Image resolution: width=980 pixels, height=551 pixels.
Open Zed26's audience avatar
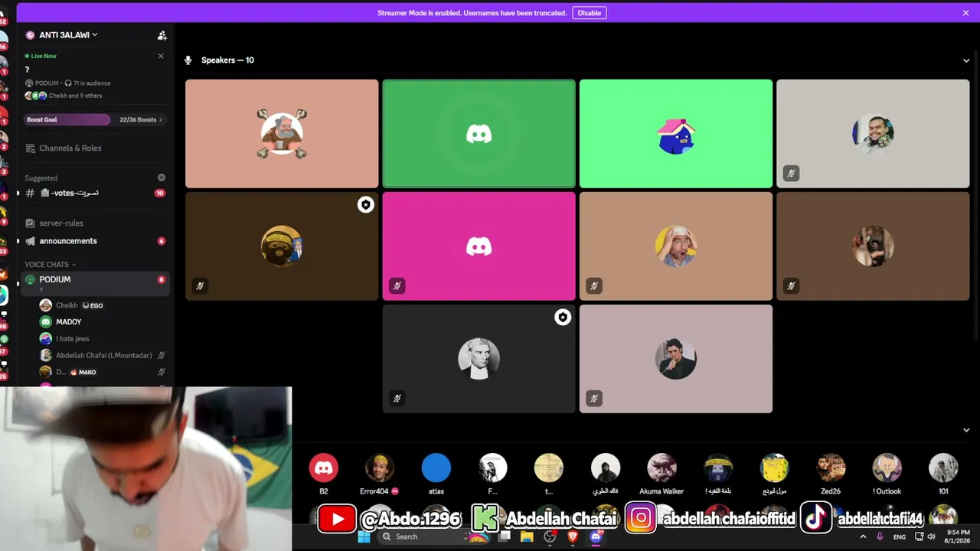831,468
